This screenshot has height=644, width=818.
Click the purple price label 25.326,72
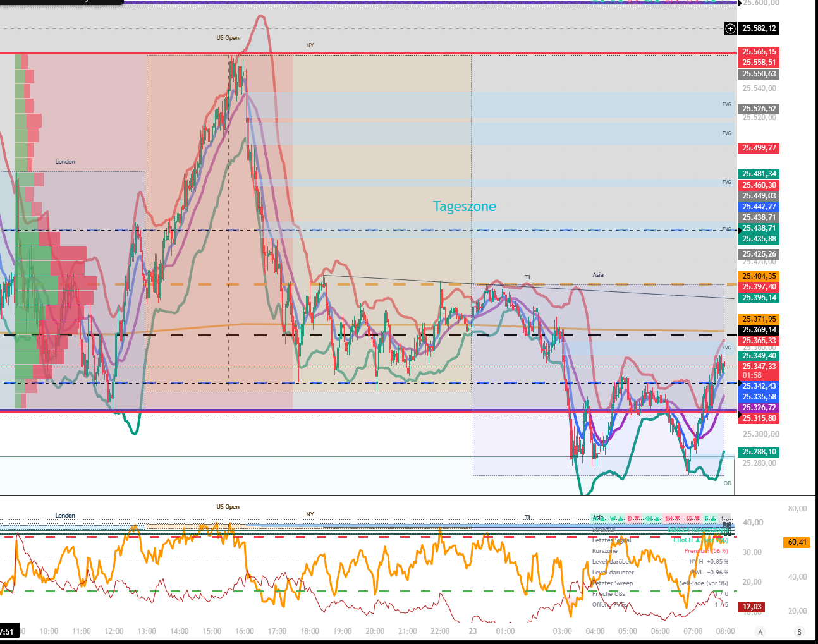pyautogui.click(x=759, y=408)
